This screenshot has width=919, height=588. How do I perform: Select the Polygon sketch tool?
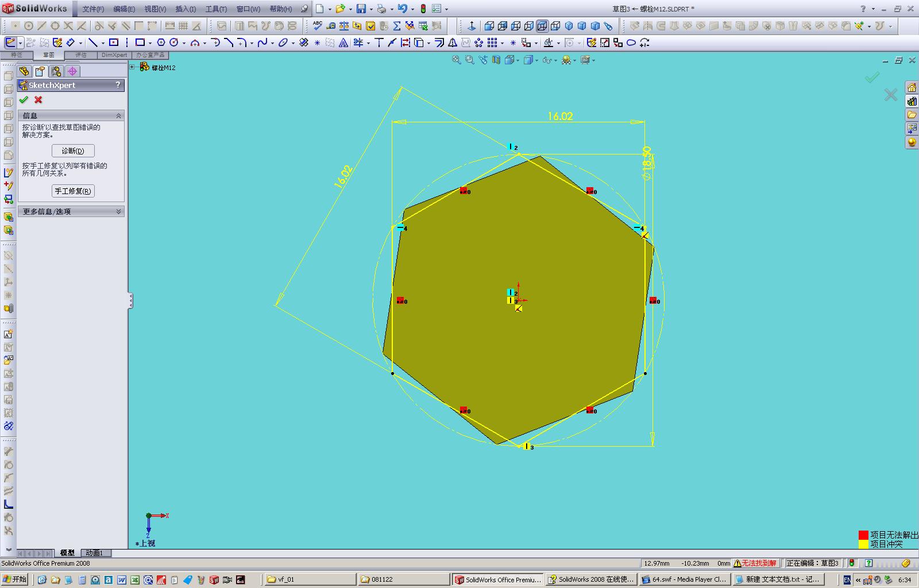[x=161, y=42]
